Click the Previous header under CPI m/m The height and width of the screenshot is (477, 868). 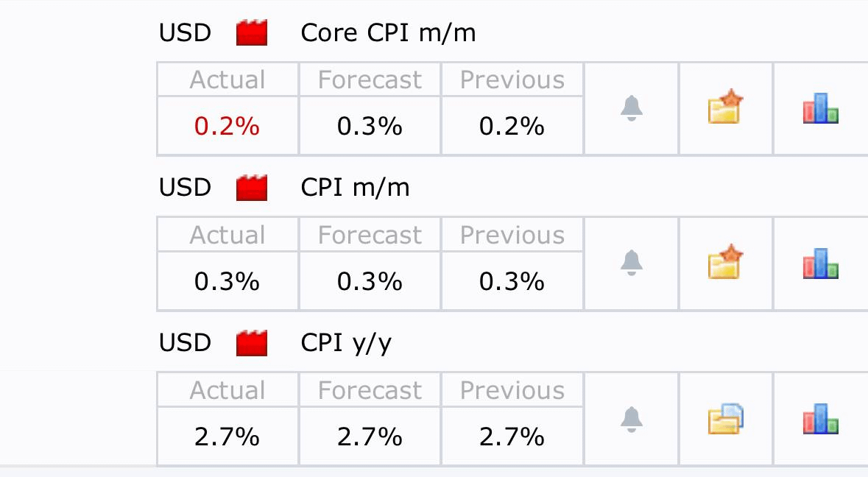pos(512,235)
